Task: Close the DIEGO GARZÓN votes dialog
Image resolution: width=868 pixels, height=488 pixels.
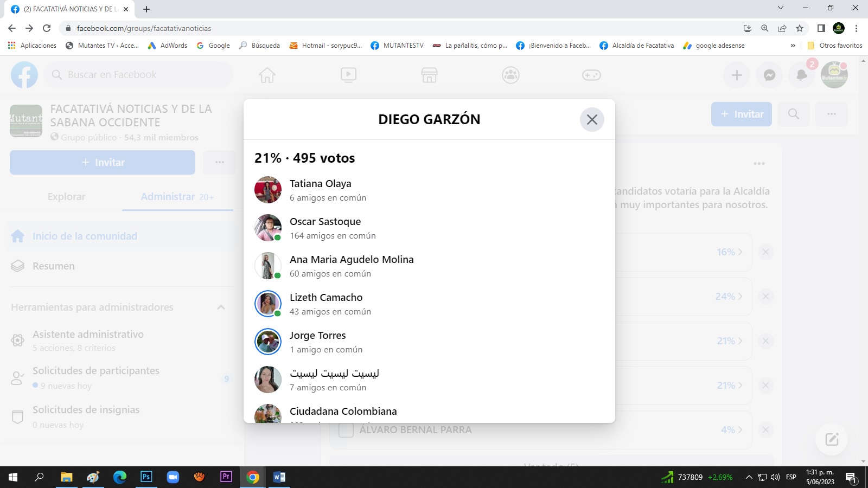Action: pos(592,119)
